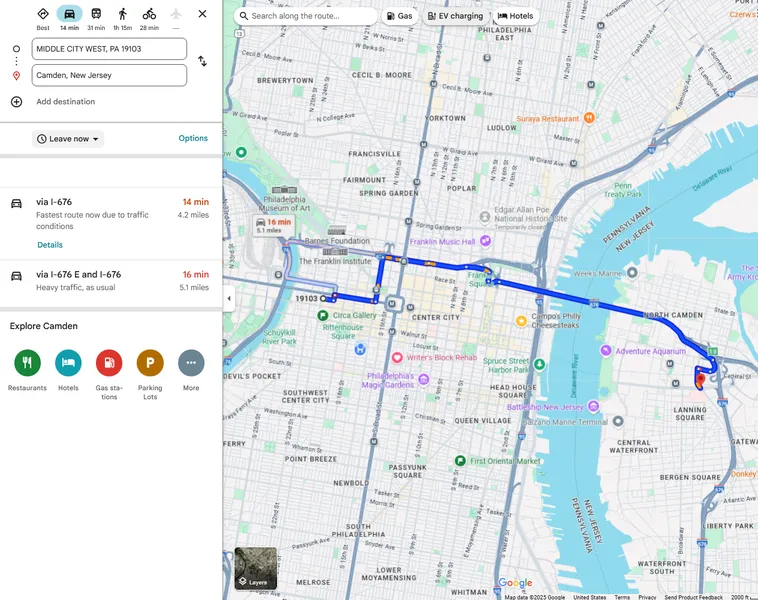Screen dimensions: 758x600
Task: Reverse starting point and destination
Action: (x=203, y=61)
